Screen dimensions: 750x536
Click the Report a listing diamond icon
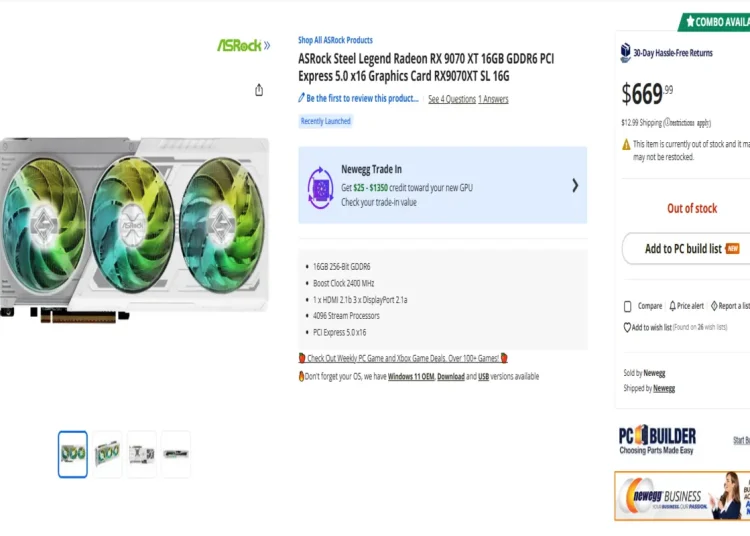pyautogui.click(x=714, y=306)
